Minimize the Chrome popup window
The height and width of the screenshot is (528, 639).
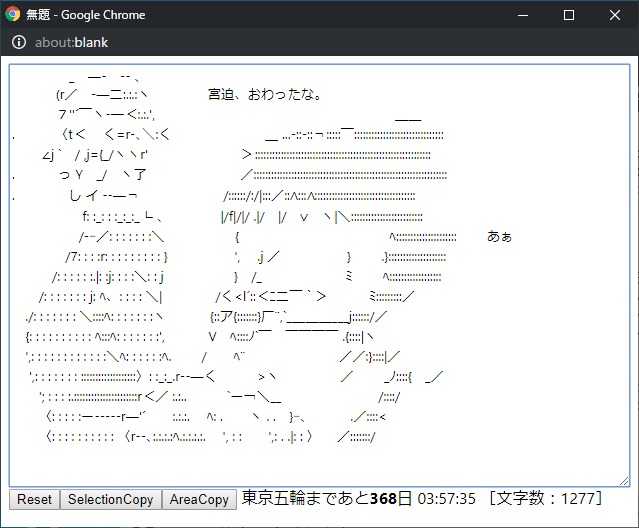pos(523,15)
